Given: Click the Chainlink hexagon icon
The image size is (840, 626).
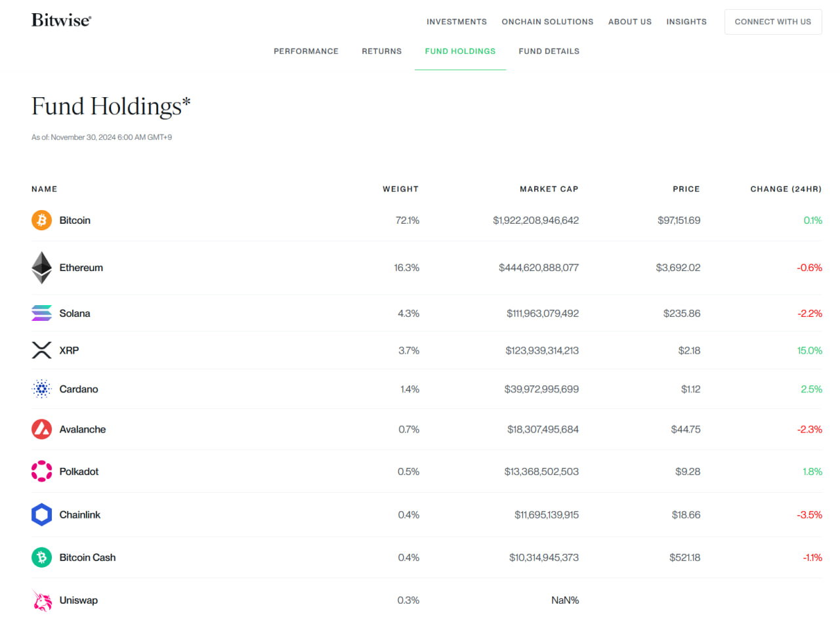Looking at the screenshot, I should [41, 514].
